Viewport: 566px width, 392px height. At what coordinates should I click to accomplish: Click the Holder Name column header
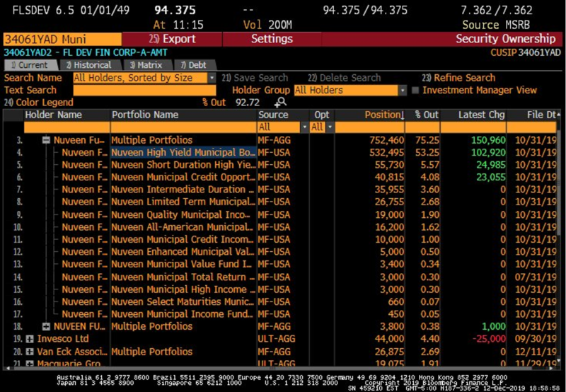coord(54,115)
